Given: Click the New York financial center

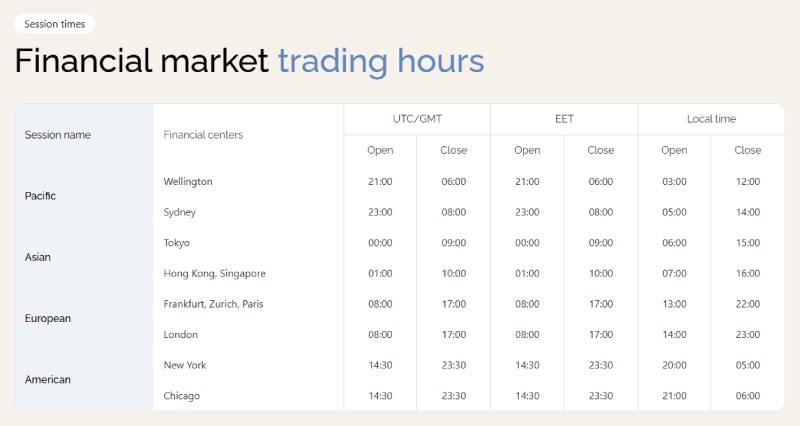Looking at the screenshot, I should pyautogui.click(x=185, y=365).
